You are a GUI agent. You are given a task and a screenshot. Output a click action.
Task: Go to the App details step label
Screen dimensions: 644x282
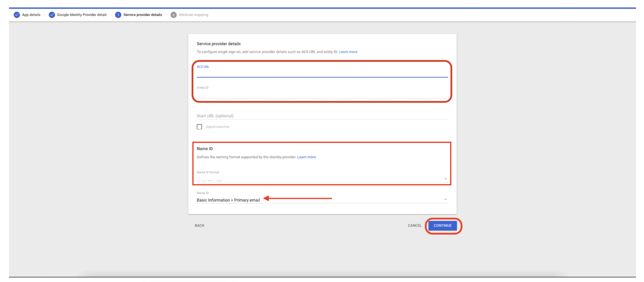[x=31, y=15]
